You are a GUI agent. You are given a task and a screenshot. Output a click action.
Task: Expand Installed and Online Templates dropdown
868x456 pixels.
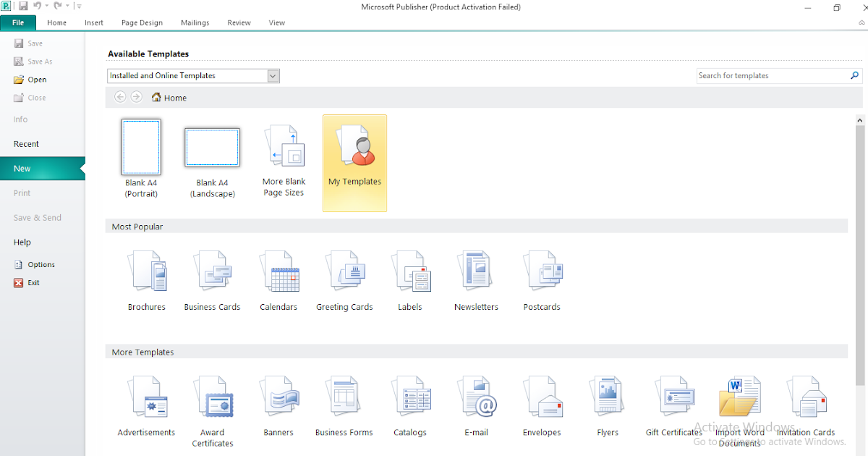tap(273, 76)
